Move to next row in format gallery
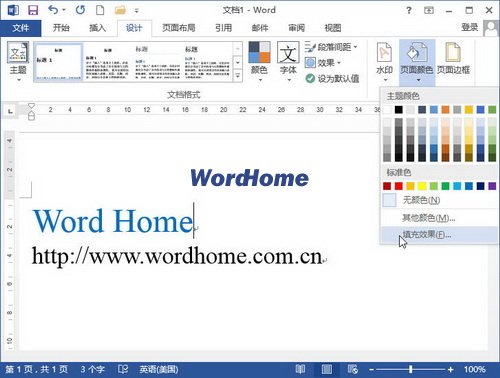Screen dimensions: 500x378 click(238, 62)
